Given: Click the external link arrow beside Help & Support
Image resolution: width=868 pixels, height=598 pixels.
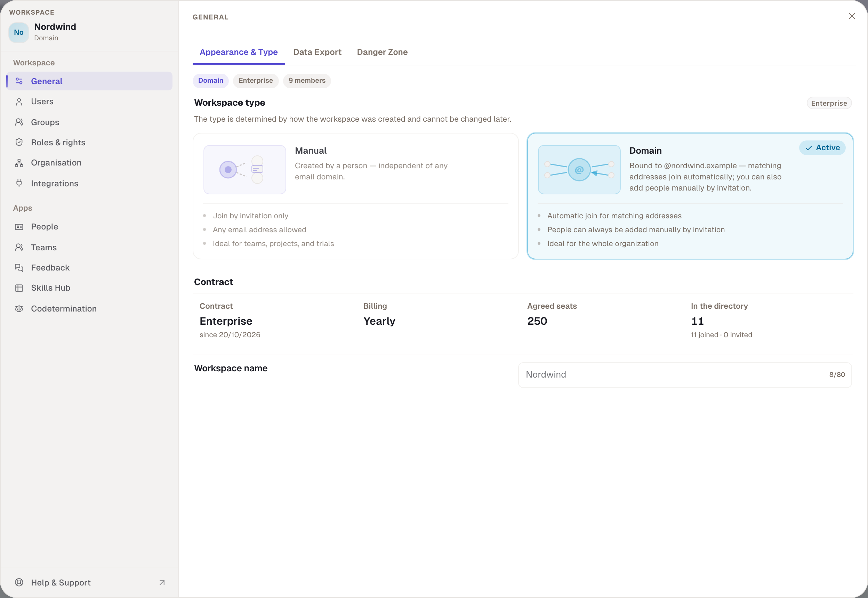Looking at the screenshot, I should [162, 583].
